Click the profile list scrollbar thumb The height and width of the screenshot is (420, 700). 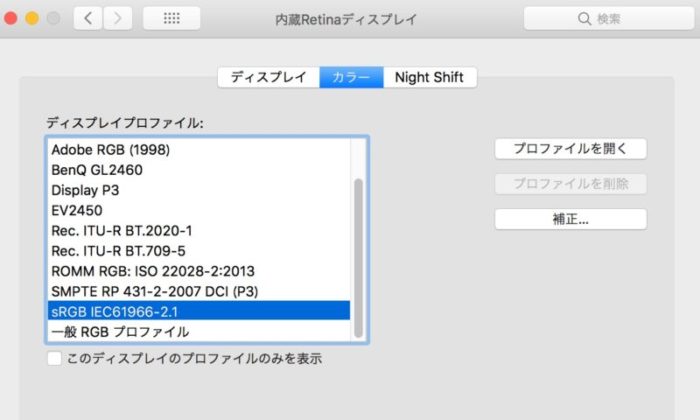click(358, 258)
